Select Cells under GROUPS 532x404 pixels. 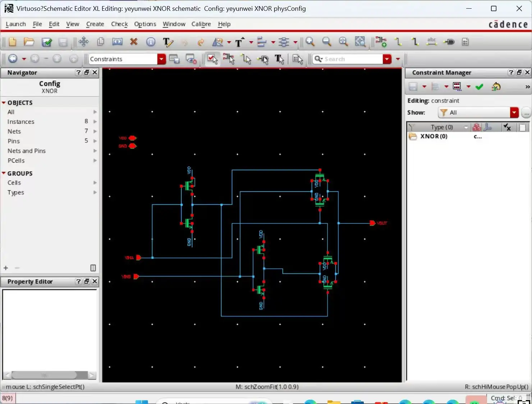coord(14,183)
